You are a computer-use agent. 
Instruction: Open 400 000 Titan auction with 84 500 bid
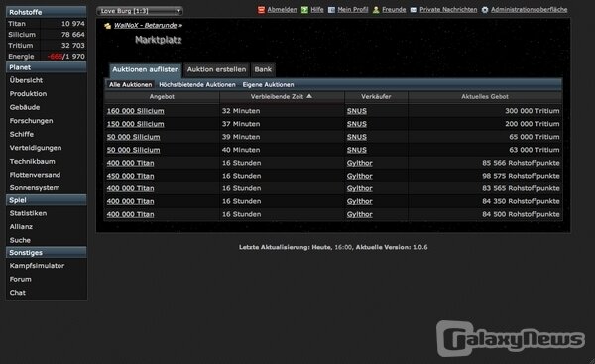point(130,214)
